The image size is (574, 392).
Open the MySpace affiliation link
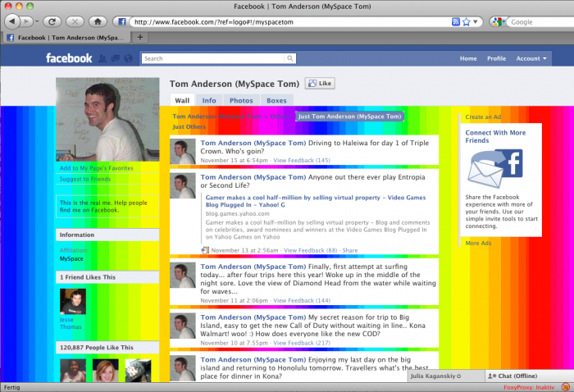coord(71,259)
